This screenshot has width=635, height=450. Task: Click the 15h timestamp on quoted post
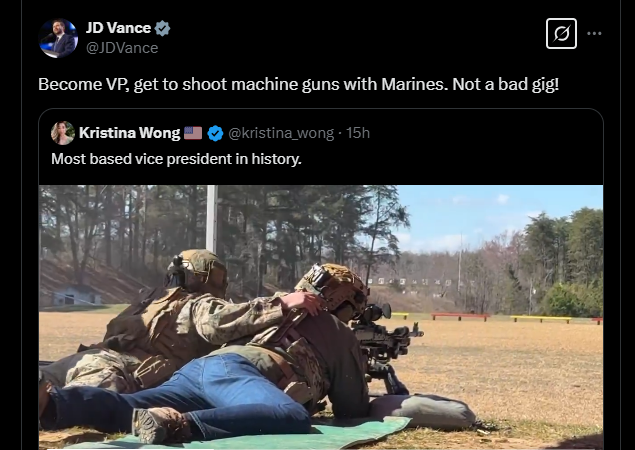[358, 133]
